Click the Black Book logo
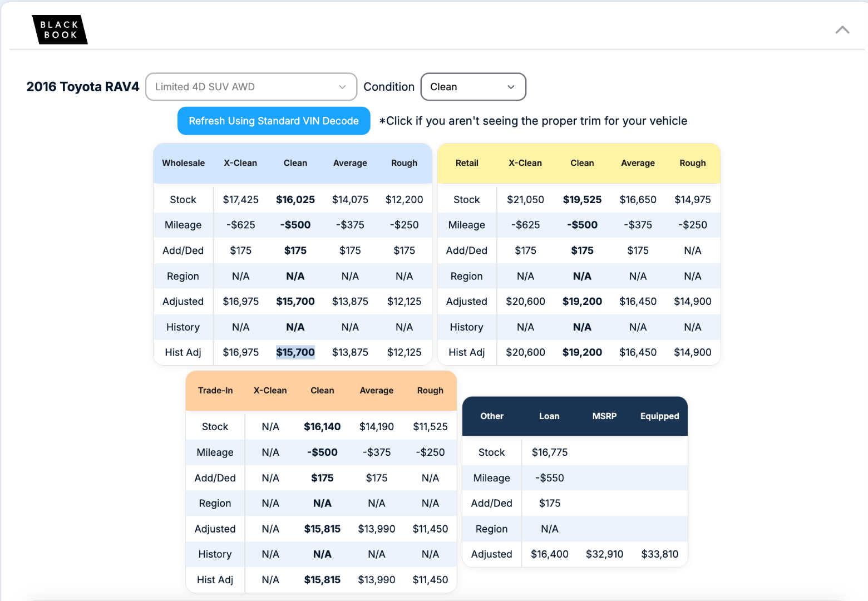Screen dimensions: 868x601 tap(60, 29)
